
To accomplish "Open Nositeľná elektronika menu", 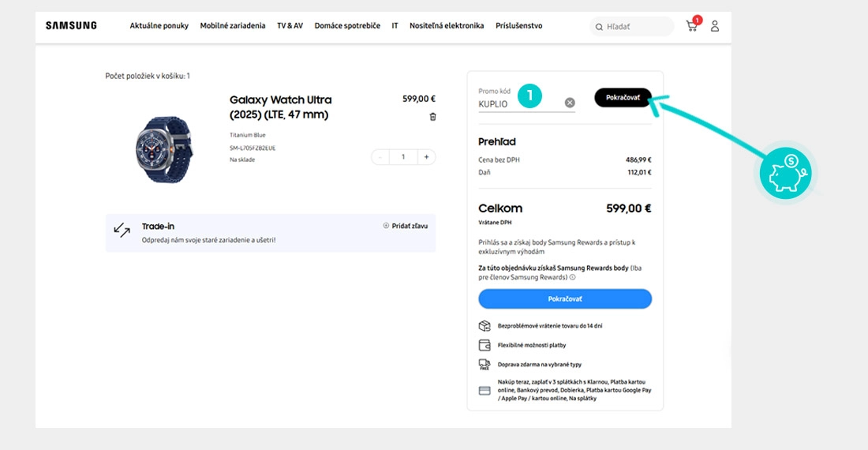I will [447, 25].
